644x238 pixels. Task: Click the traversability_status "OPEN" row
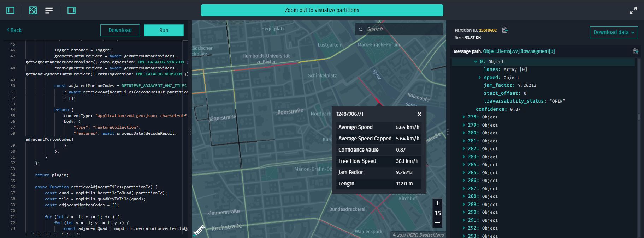point(524,101)
